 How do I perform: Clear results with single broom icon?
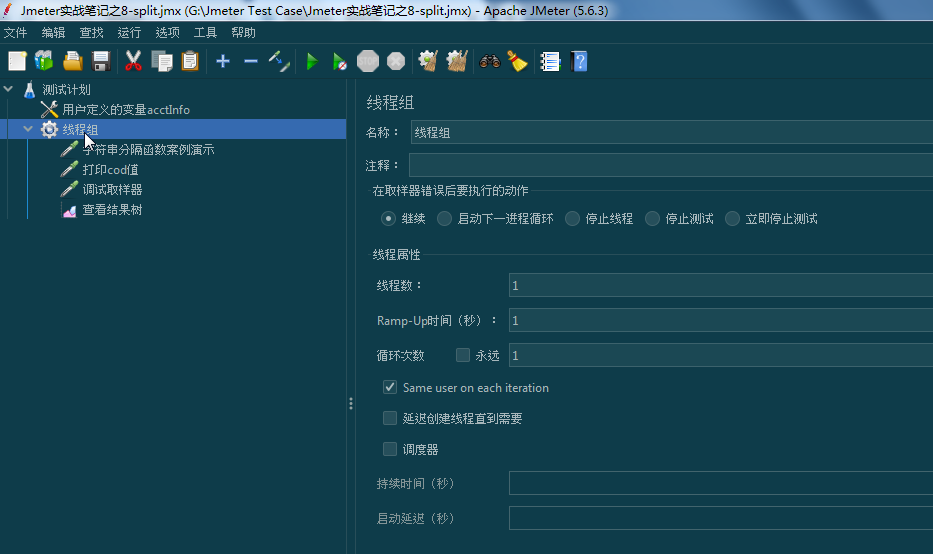[428, 61]
